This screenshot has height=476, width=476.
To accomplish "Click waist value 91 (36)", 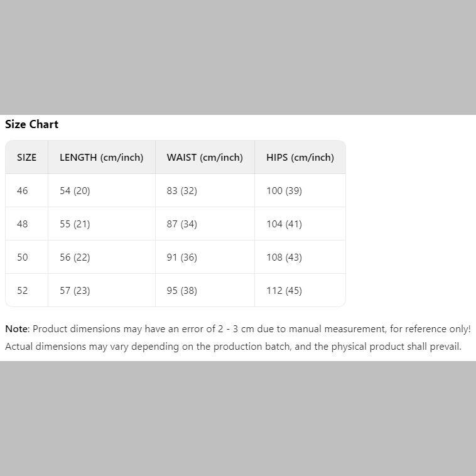I will point(181,257).
